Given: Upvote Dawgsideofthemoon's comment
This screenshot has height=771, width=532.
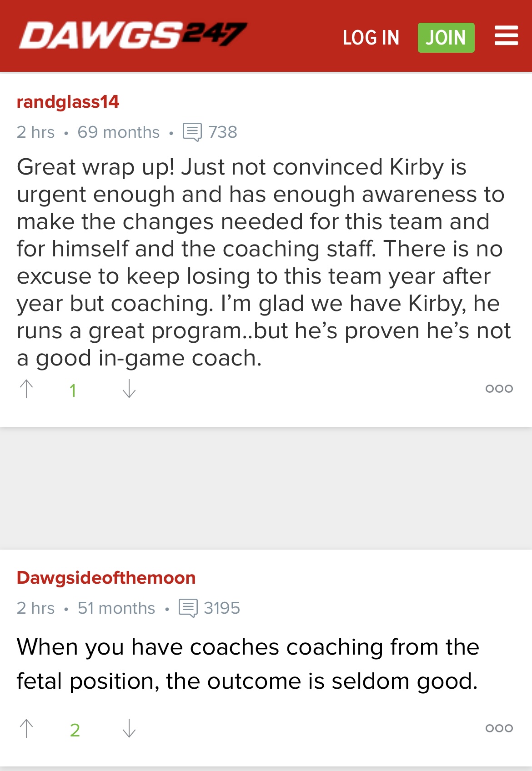Looking at the screenshot, I should 27,729.
